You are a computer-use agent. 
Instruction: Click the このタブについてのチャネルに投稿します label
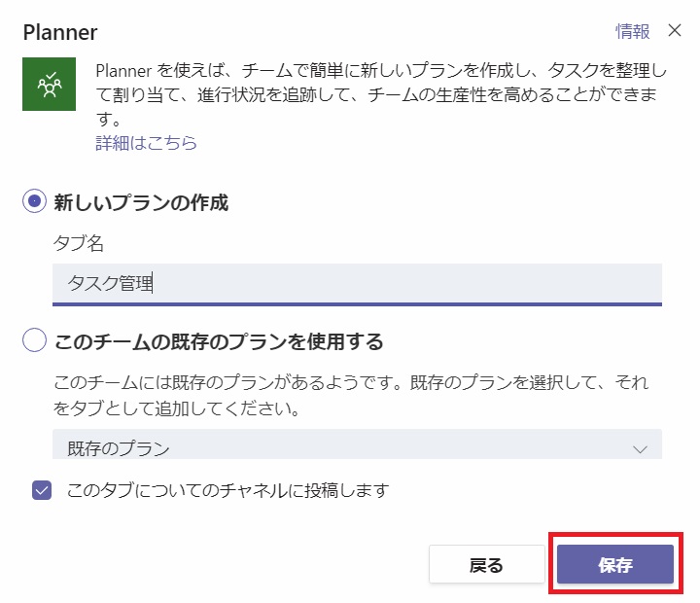227,490
